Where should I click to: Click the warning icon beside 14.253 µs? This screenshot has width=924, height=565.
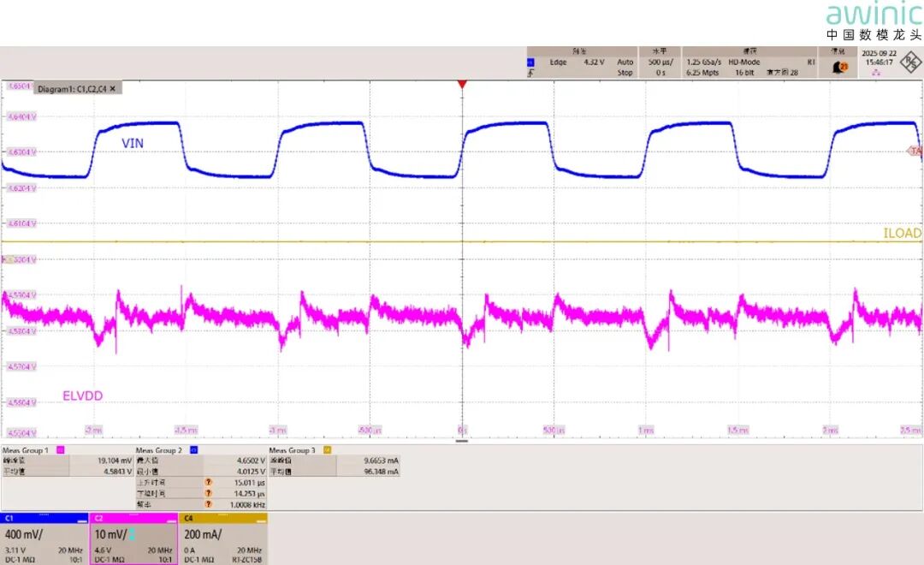pyautogui.click(x=208, y=493)
